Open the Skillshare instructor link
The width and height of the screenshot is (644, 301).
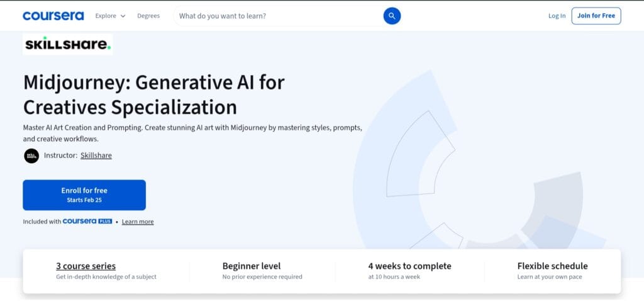pos(96,156)
